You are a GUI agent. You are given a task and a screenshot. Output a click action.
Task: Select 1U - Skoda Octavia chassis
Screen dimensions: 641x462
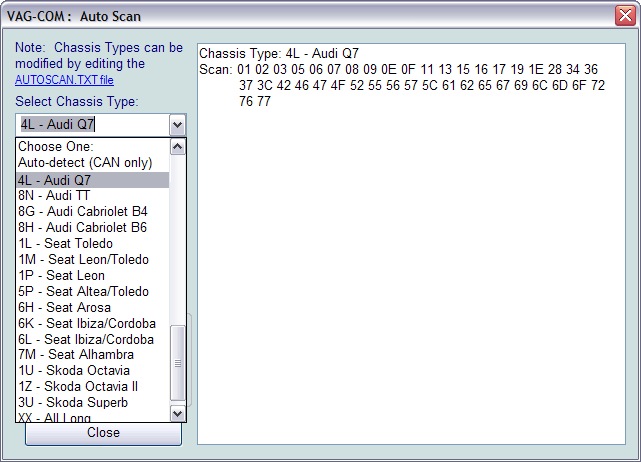click(x=74, y=371)
